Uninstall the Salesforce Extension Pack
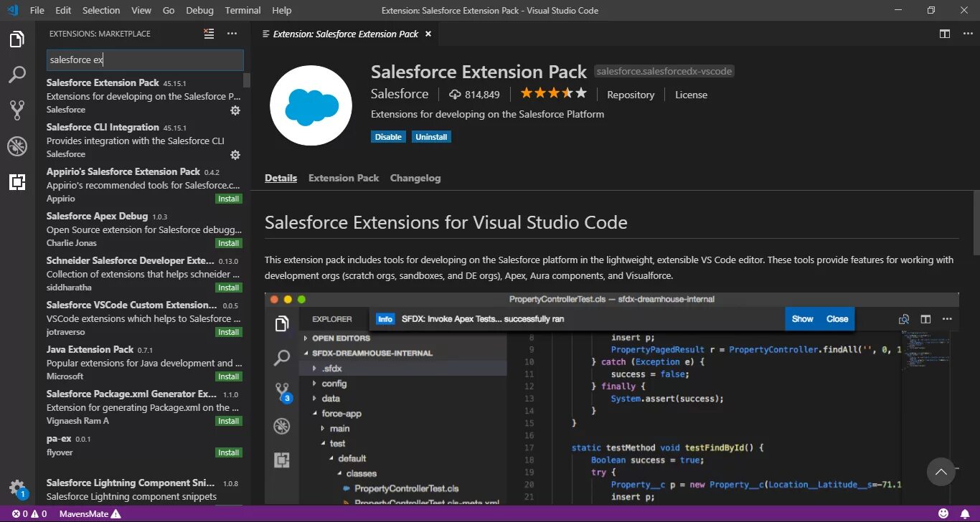Viewport: 980px width, 522px height. coord(431,137)
